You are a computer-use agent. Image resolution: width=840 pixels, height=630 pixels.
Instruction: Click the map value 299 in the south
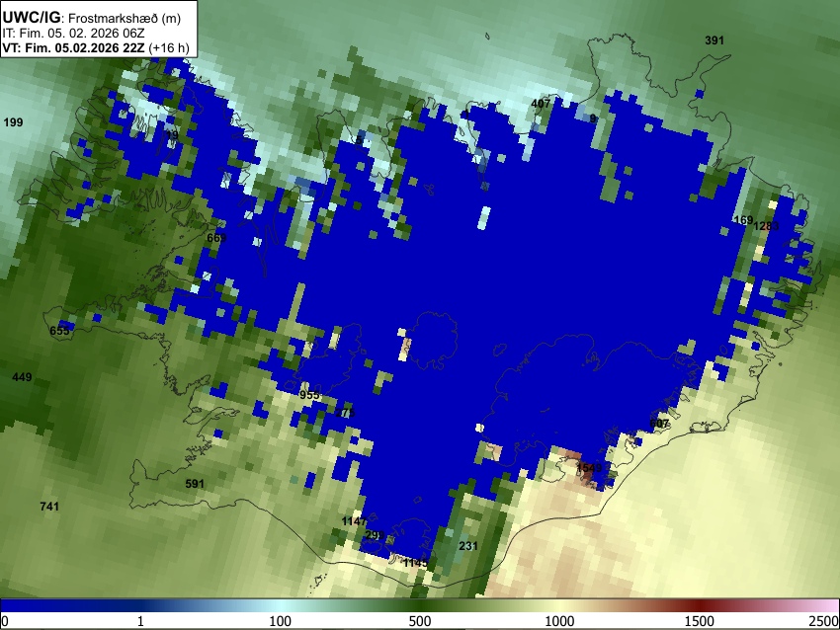(x=375, y=535)
